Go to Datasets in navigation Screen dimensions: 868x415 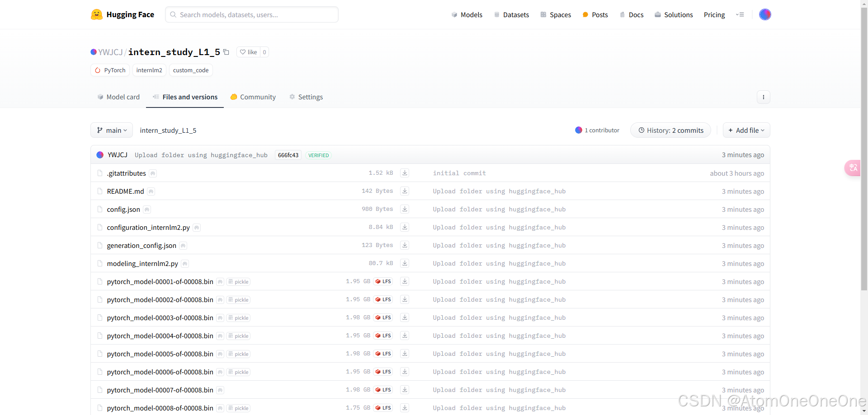(511, 15)
